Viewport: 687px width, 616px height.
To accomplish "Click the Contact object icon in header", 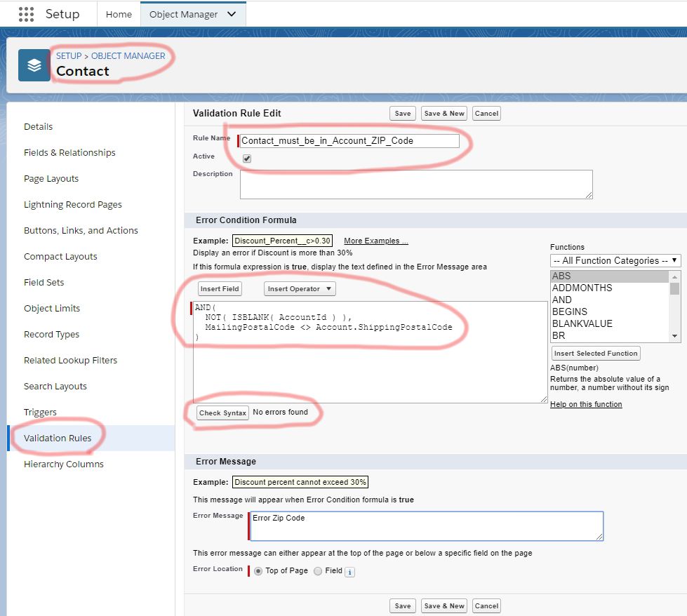I will [x=34, y=64].
